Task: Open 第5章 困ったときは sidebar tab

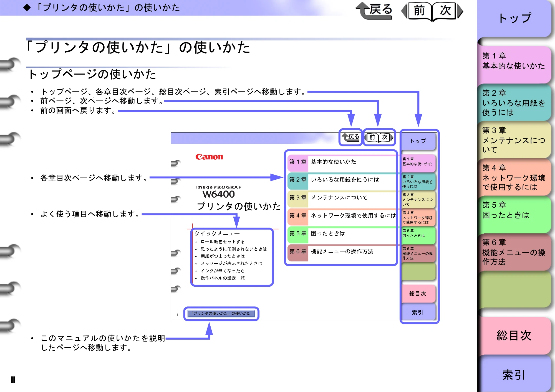Action: (x=514, y=215)
